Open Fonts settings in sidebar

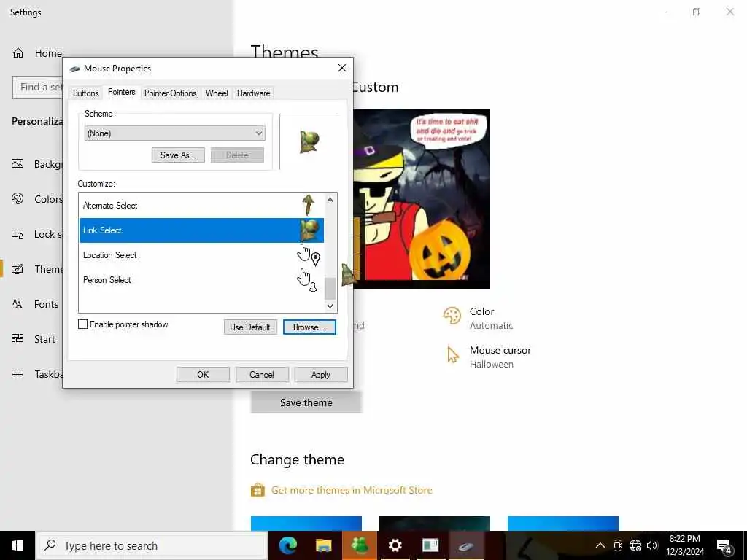[x=36, y=304]
